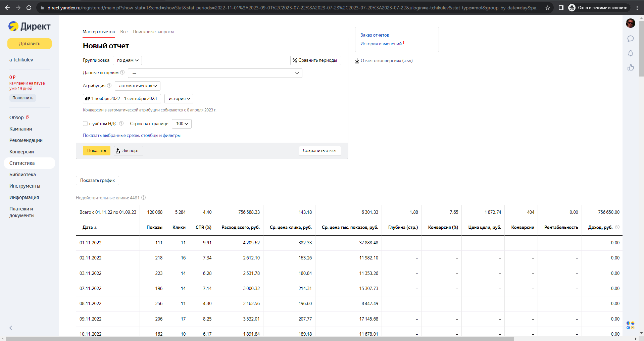Collapse the left sidebar with the arrow
Viewport: 644px width, 341px height.
pos(11,328)
